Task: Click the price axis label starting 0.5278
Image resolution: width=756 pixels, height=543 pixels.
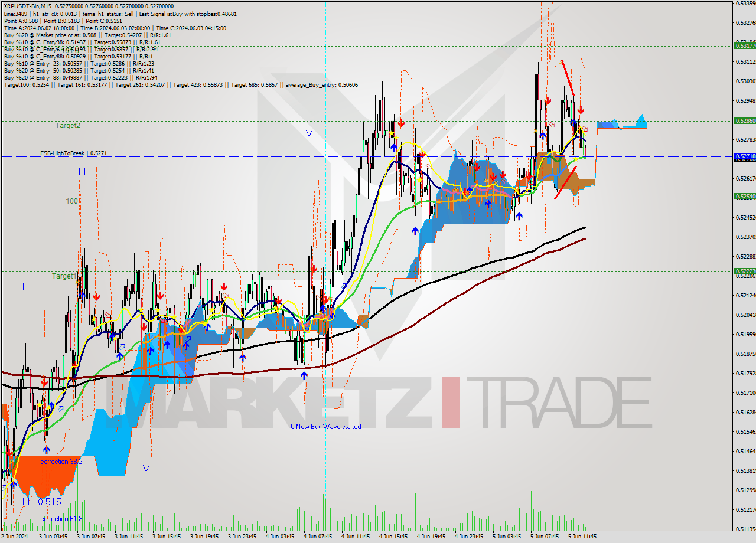Action: 745,139
